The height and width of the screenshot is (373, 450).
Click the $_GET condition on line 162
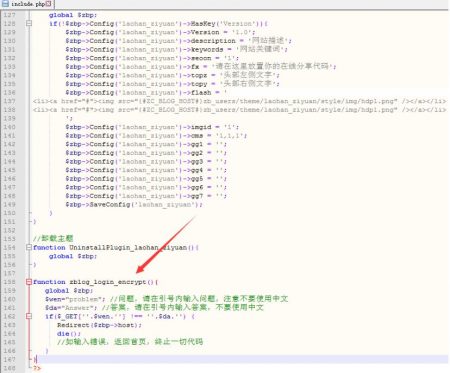click(x=120, y=316)
